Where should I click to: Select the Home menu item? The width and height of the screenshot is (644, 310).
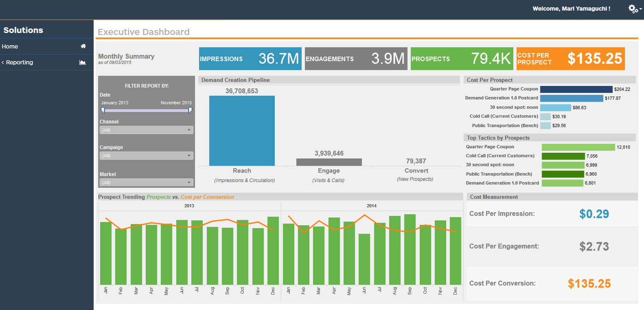10,46
